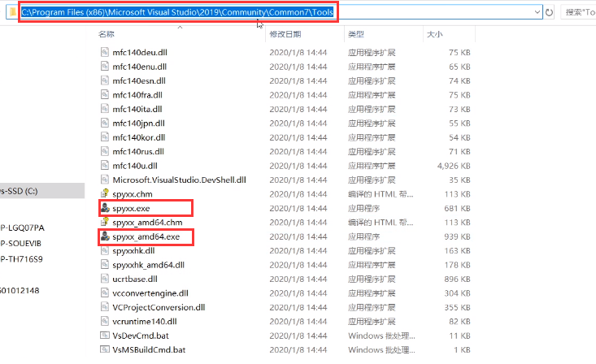This screenshot has width=596, height=364.
Task: Open the sidebar item ending in 01012148
Action: pyautogui.click(x=20, y=291)
